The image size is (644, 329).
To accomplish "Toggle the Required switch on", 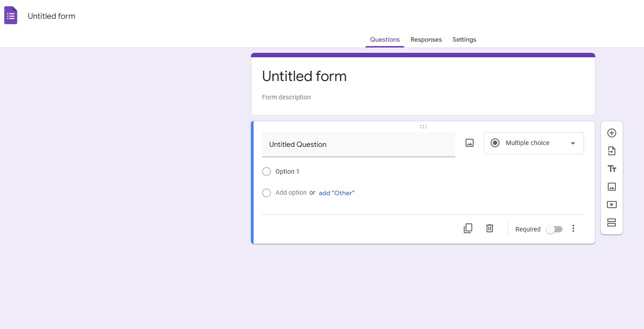I will pos(554,229).
